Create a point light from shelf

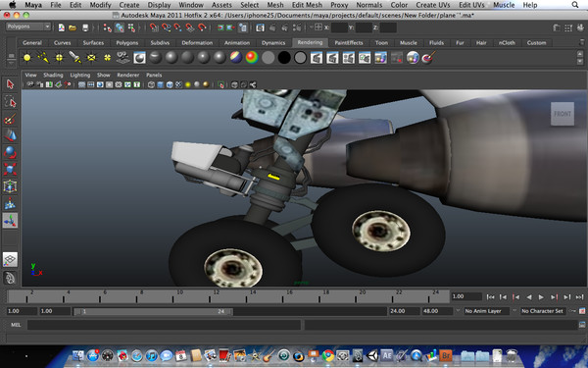(59, 58)
